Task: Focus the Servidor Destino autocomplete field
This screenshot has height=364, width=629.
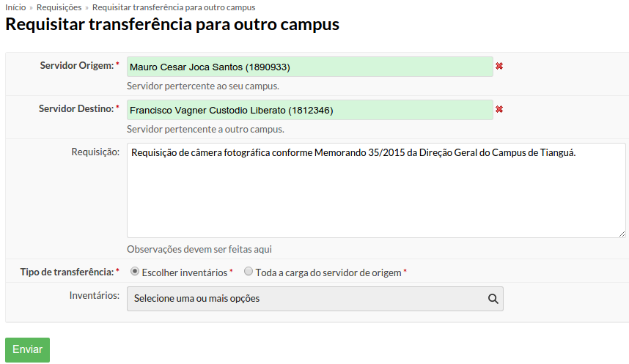Action: click(309, 110)
